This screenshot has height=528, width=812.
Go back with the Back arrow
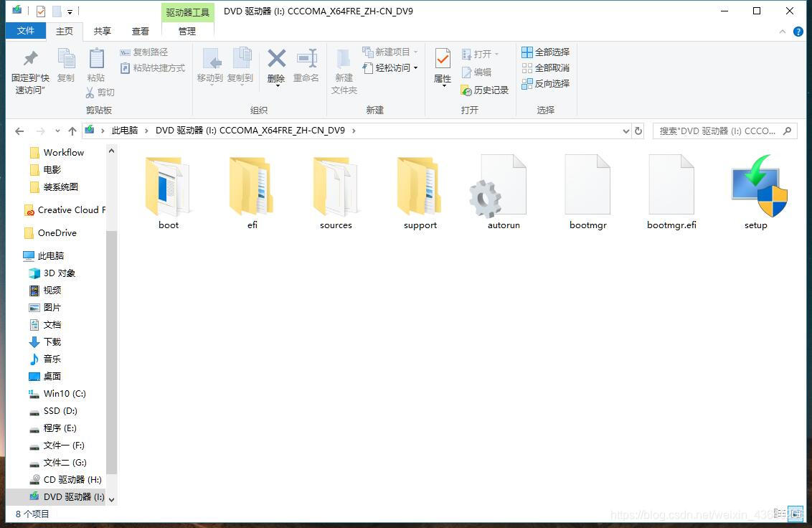tap(19, 131)
